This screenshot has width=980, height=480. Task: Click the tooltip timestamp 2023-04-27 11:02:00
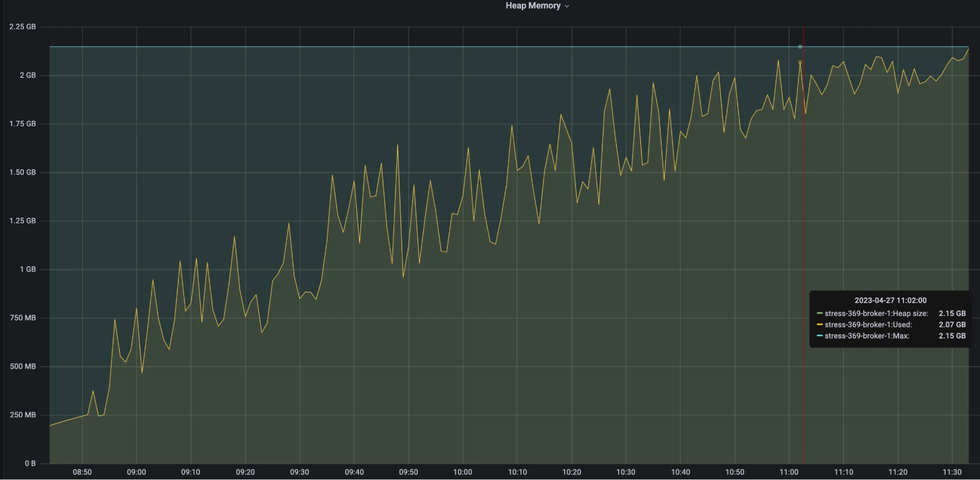click(890, 300)
